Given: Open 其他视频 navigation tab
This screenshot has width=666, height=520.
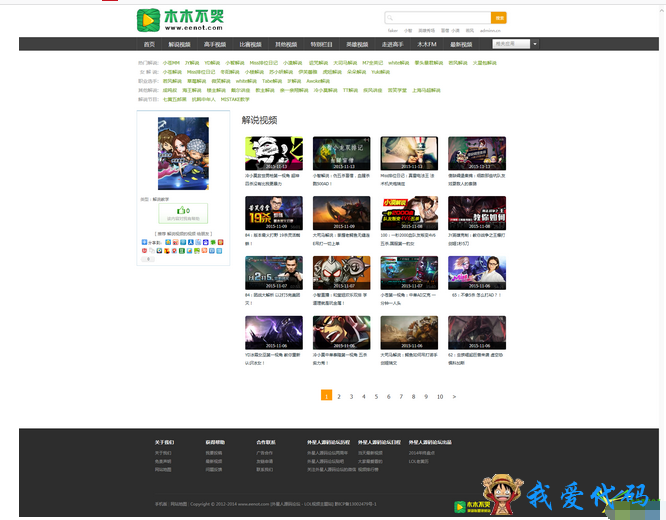Looking at the screenshot, I should tap(286, 44).
